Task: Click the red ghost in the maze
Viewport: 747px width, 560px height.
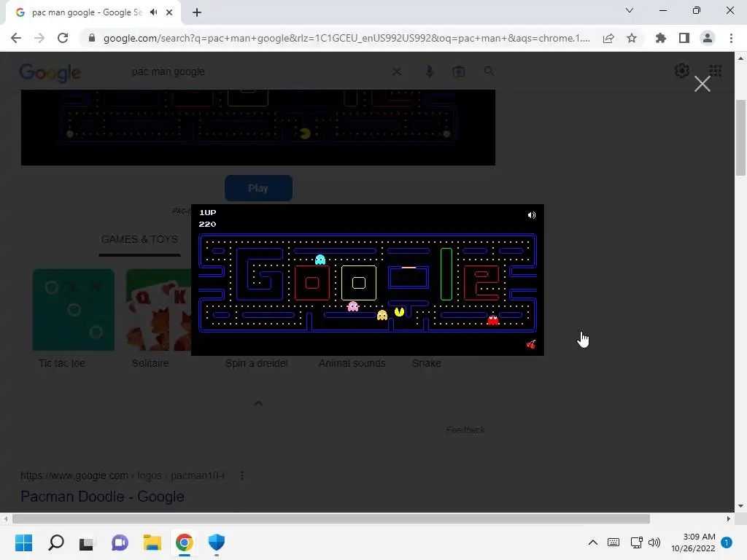Action: 493,320
